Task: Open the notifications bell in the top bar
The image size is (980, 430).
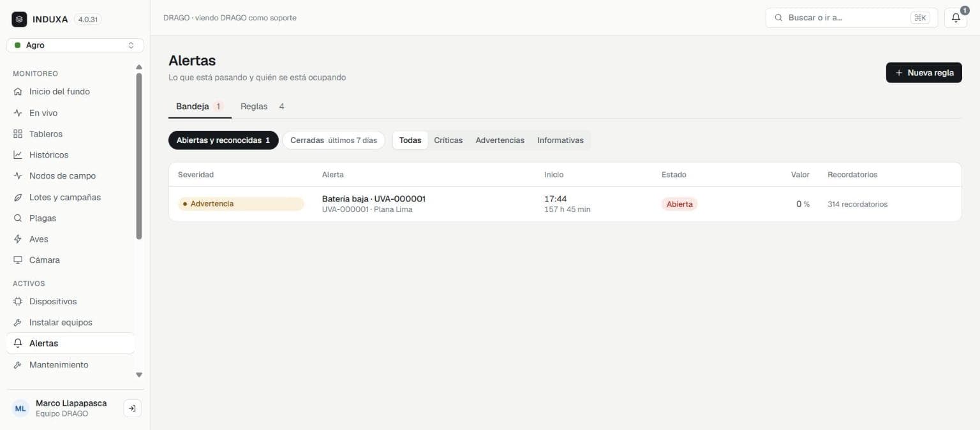Action: [x=955, y=18]
